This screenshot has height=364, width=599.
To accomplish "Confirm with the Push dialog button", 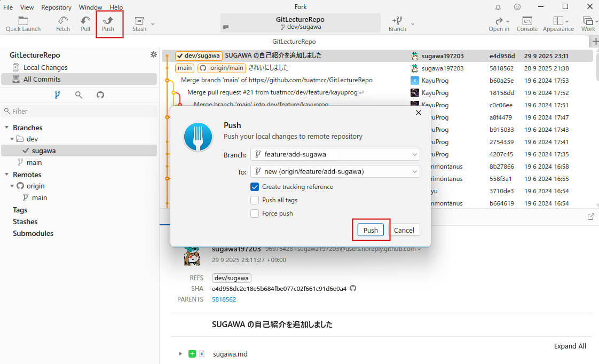I will [x=371, y=230].
